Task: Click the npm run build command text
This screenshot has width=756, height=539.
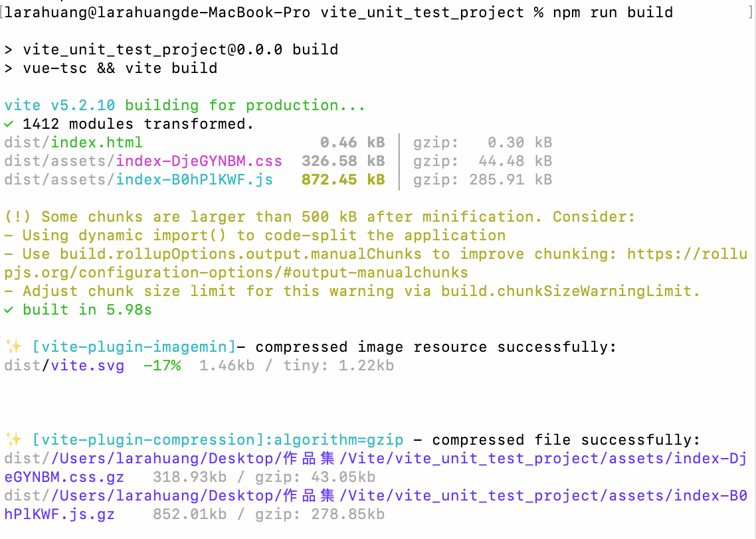Action: (613, 13)
